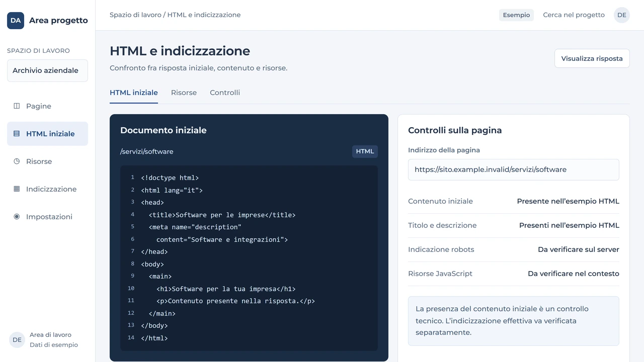Open the Controlli tab
The width and height of the screenshot is (644, 362).
225,93
